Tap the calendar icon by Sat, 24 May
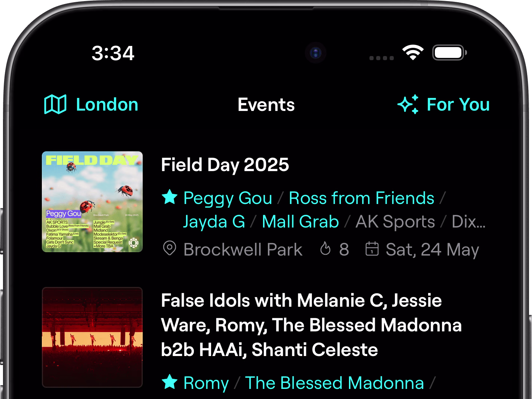 coord(372,248)
